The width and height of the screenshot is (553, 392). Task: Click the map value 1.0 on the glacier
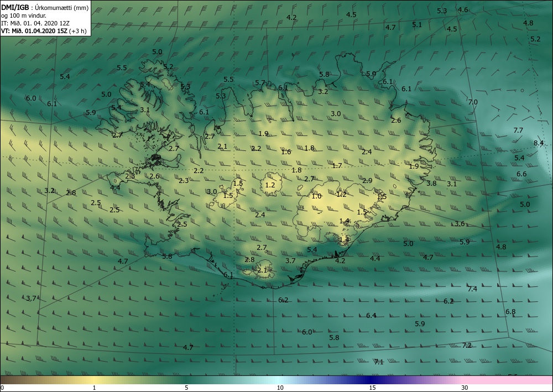(x=316, y=196)
